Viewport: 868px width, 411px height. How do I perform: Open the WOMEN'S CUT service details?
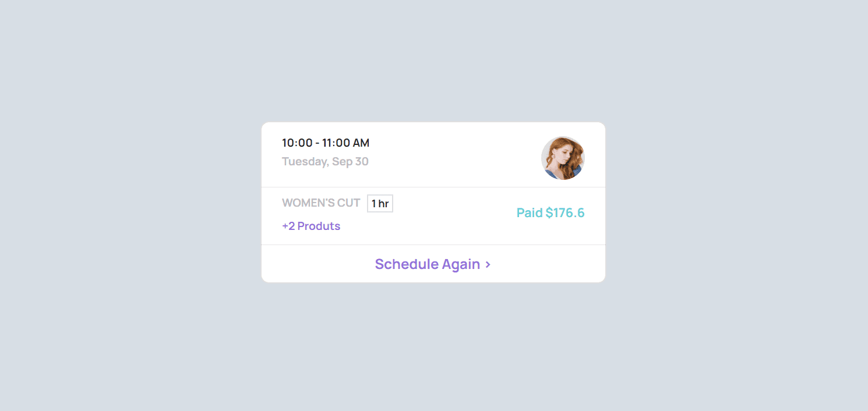point(321,202)
